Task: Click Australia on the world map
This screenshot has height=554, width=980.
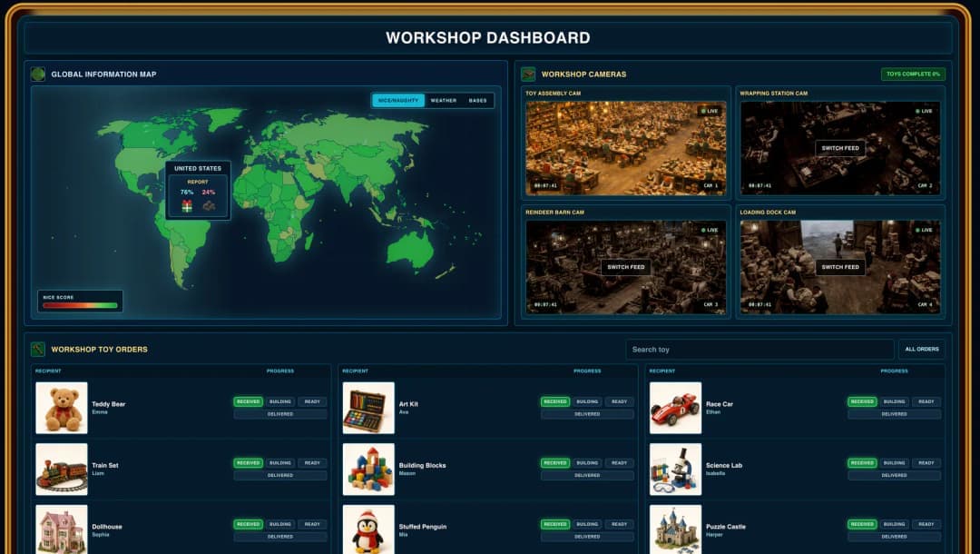Action: pyautogui.click(x=411, y=249)
